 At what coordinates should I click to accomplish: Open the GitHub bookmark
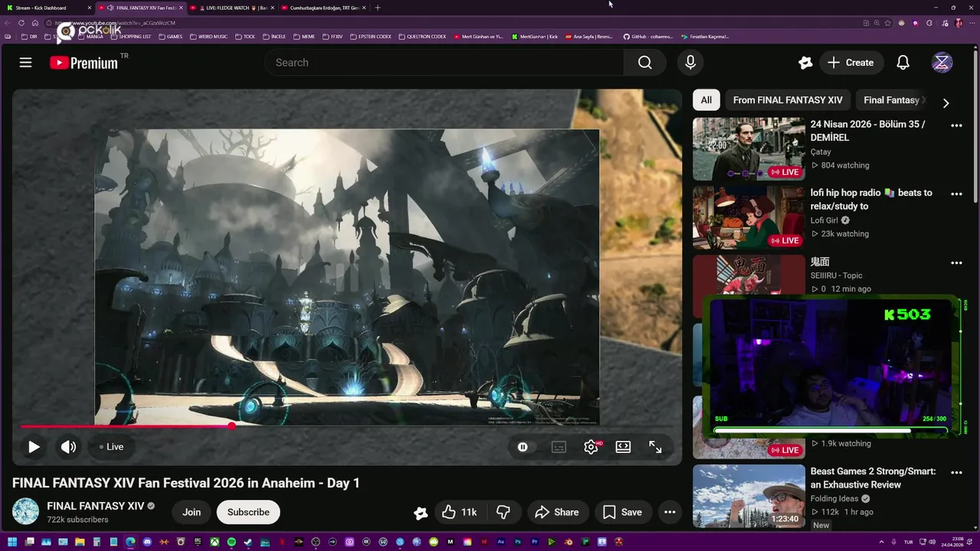(648, 36)
